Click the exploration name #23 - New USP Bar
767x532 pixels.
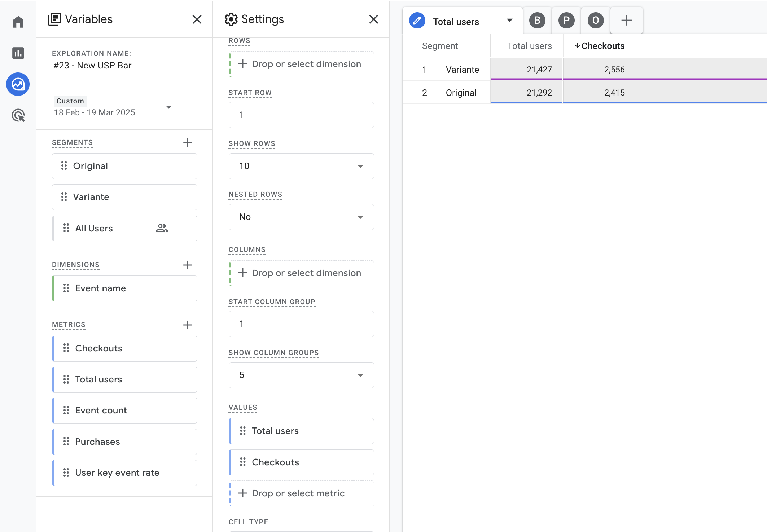pyautogui.click(x=93, y=66)
